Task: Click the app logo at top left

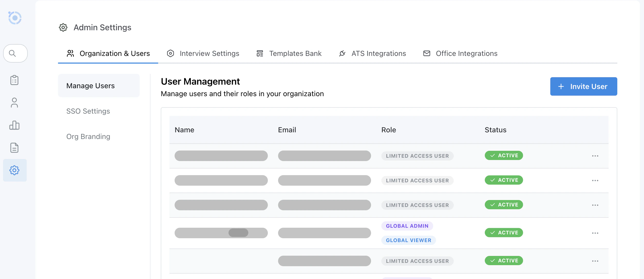Action: (x=15, y=18)
